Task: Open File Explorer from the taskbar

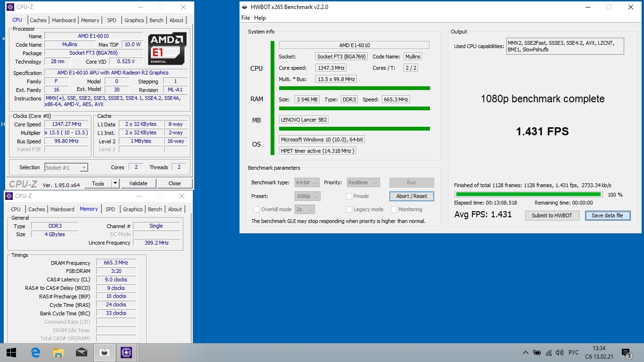Action: (x=58, y=352)
